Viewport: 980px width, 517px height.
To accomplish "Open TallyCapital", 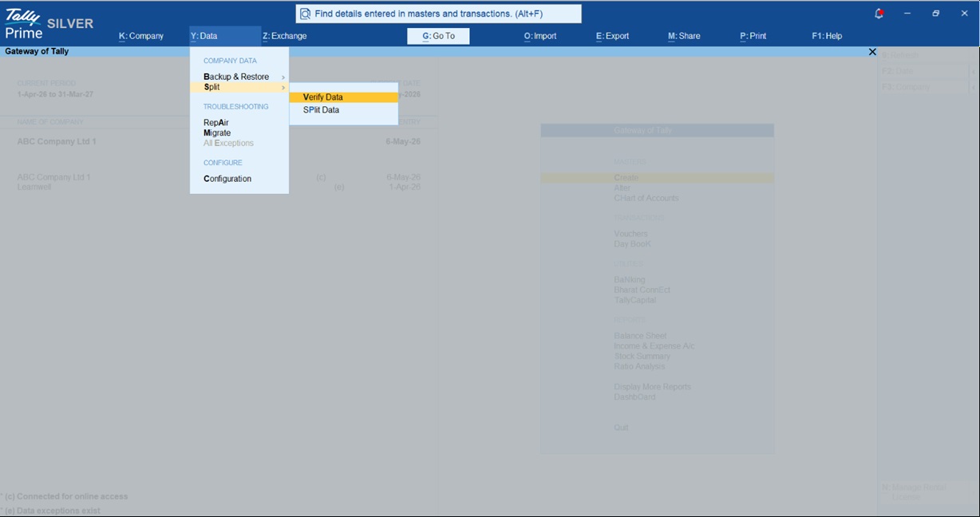I will pyautogui.click(x=634, y=300).
